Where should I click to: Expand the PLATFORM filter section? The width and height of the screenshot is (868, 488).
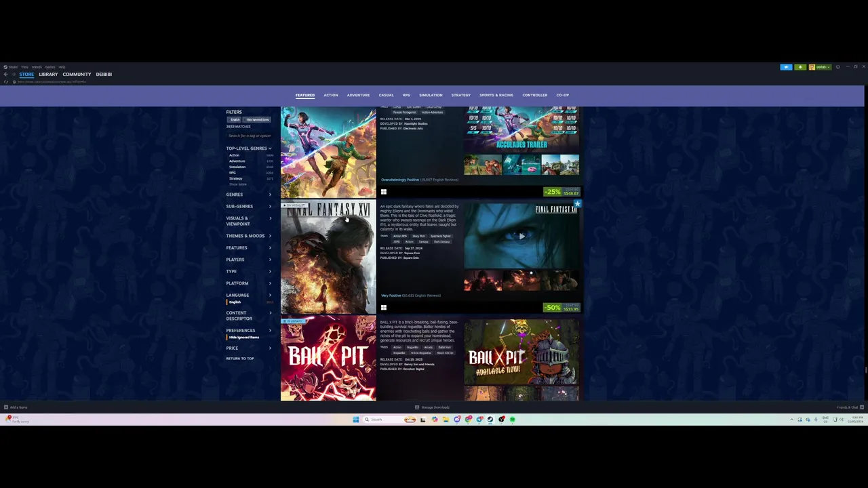point(249,283)
